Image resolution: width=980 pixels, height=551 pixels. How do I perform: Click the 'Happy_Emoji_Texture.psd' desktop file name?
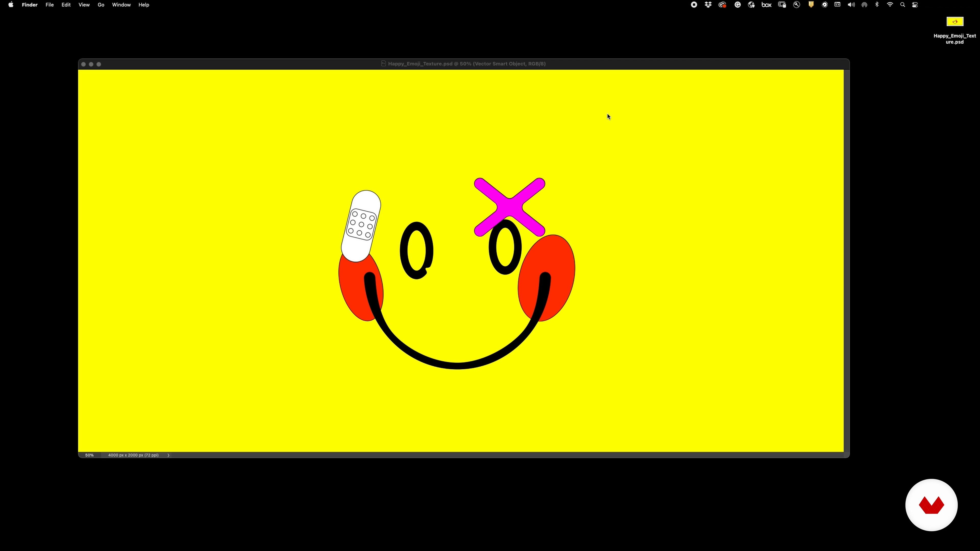tap(955, 39)
